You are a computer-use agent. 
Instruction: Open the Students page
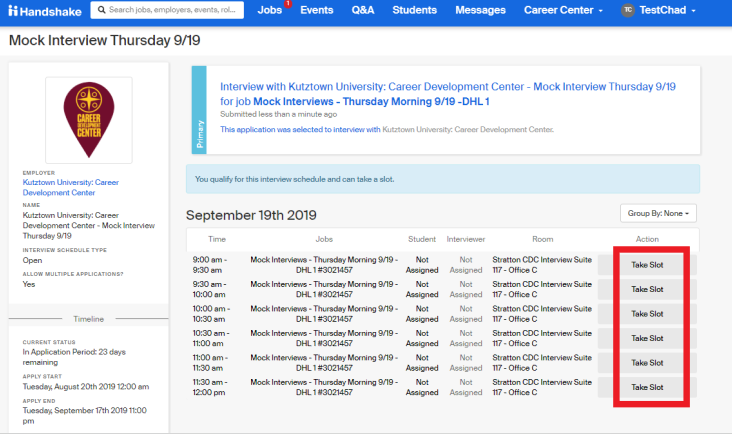coord(414,11)
